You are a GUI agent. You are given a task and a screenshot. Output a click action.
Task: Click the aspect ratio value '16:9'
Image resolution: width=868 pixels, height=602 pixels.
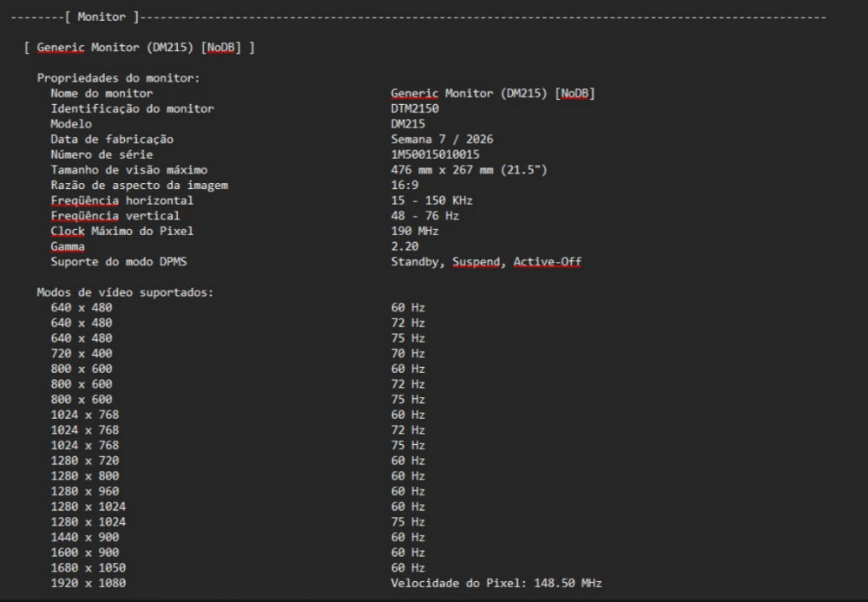[x=404, y=185]
